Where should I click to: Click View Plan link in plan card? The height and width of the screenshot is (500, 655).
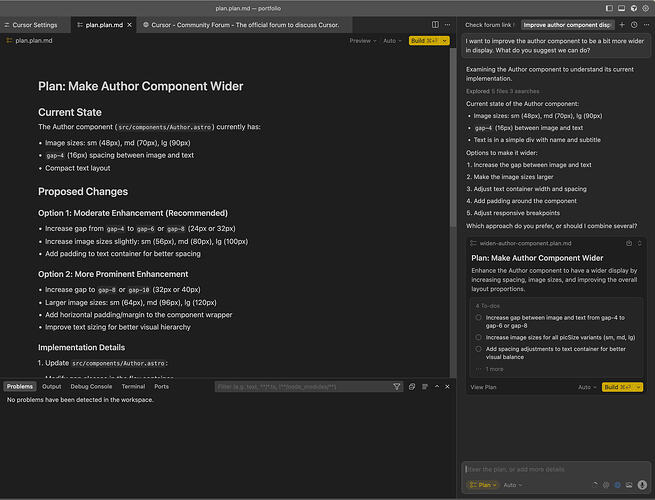click(x=483, y=387)
